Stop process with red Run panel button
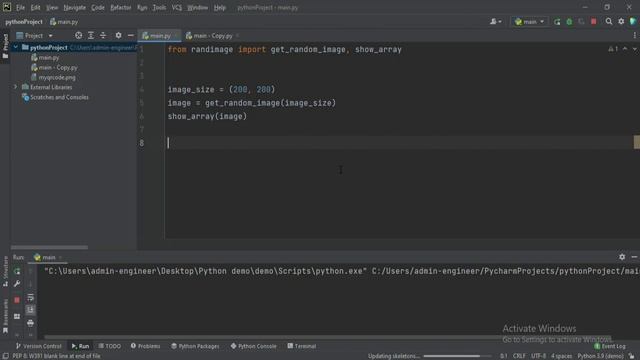 17,300
